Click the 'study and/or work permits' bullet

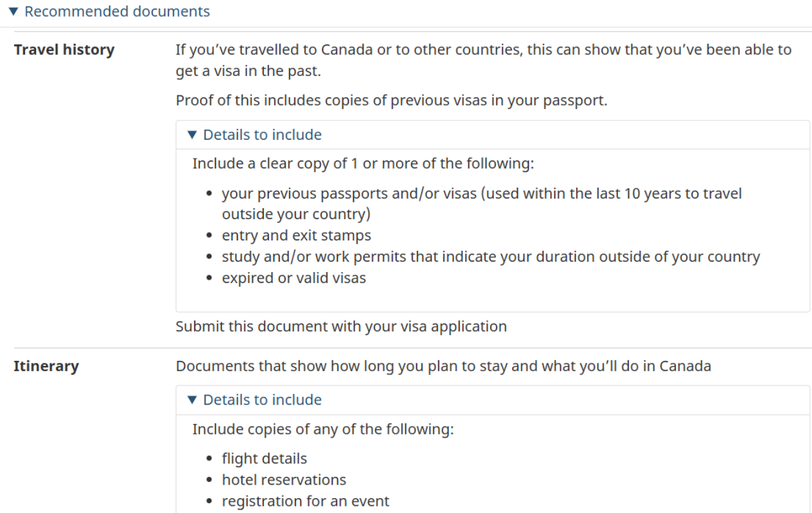pos(490,256)
